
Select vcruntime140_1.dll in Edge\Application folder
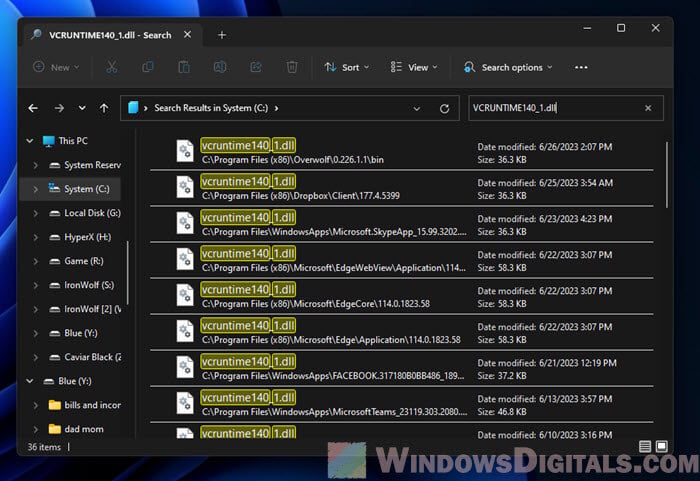[x=402, y=332]
